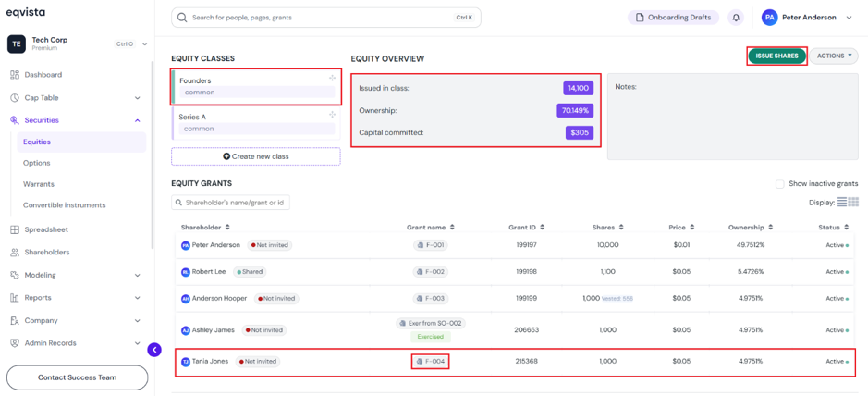Click the Dashboard sidebar icon
This screenshot has height=396, width=868.
pyautogui.click(x=15, y=75)
